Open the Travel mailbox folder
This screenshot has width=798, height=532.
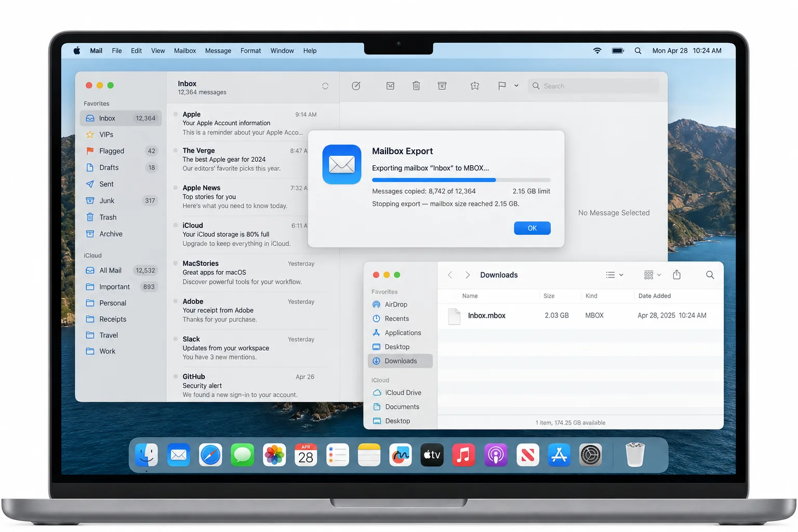pos(121,335)
